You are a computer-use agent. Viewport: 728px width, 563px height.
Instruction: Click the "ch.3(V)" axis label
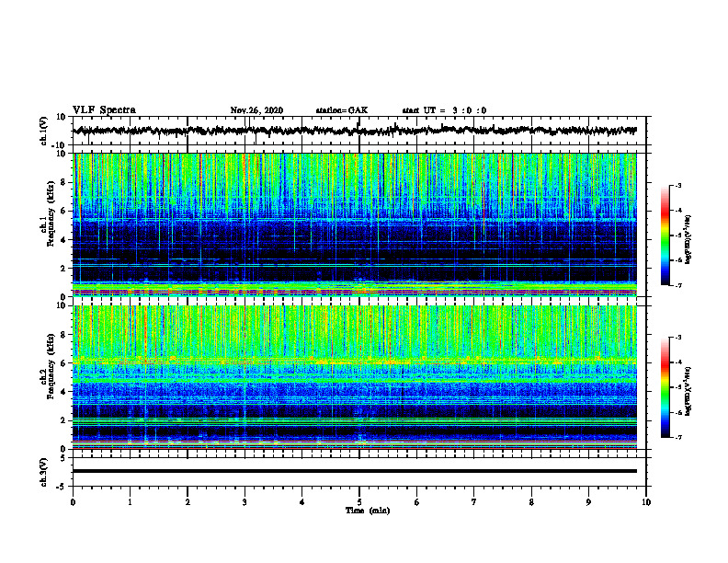44,472
